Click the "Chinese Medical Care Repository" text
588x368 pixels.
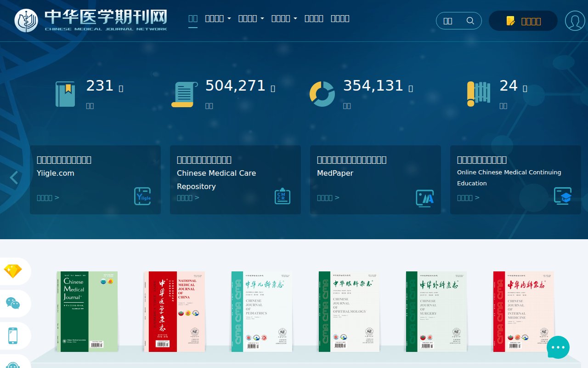(x=216, y=180)
